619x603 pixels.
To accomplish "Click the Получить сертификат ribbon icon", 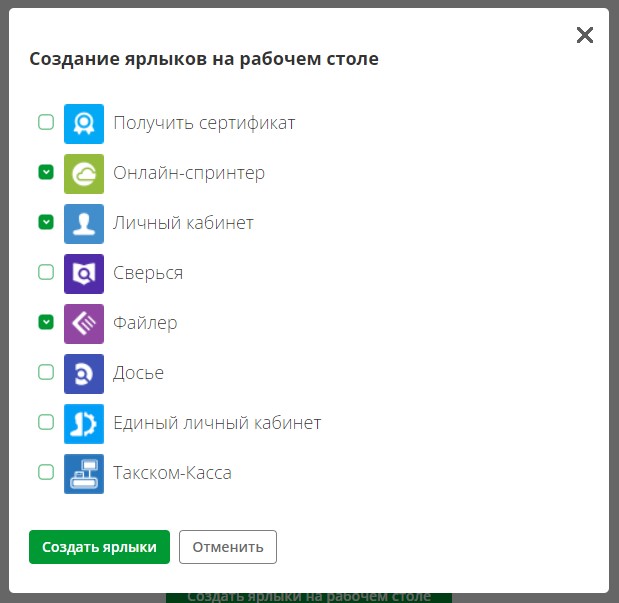I will (84, 124).
